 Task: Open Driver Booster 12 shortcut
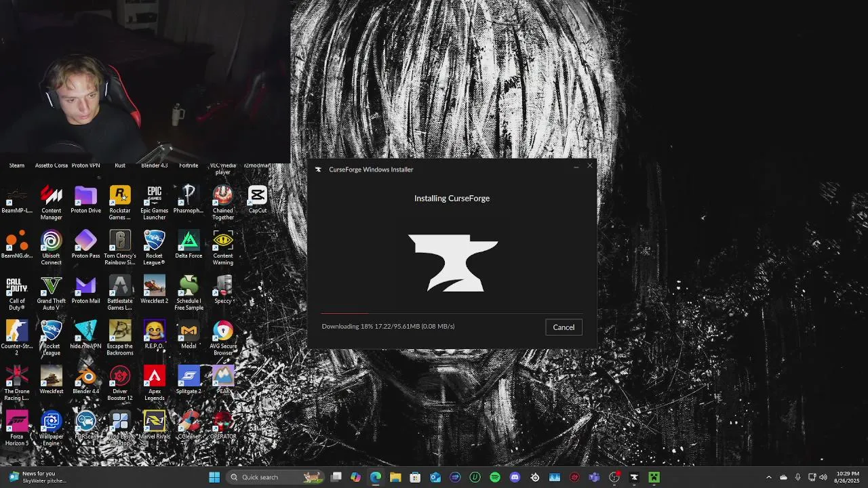(120, 384)
